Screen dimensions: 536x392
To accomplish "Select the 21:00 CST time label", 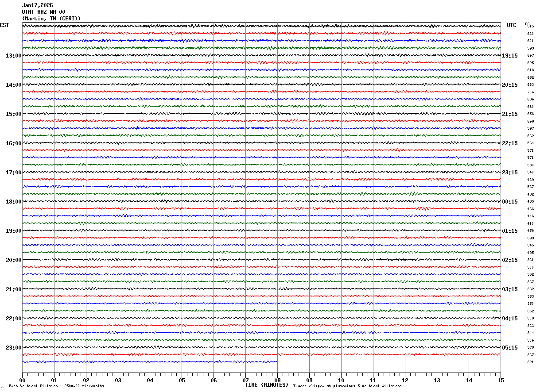I will click(13, 289).
